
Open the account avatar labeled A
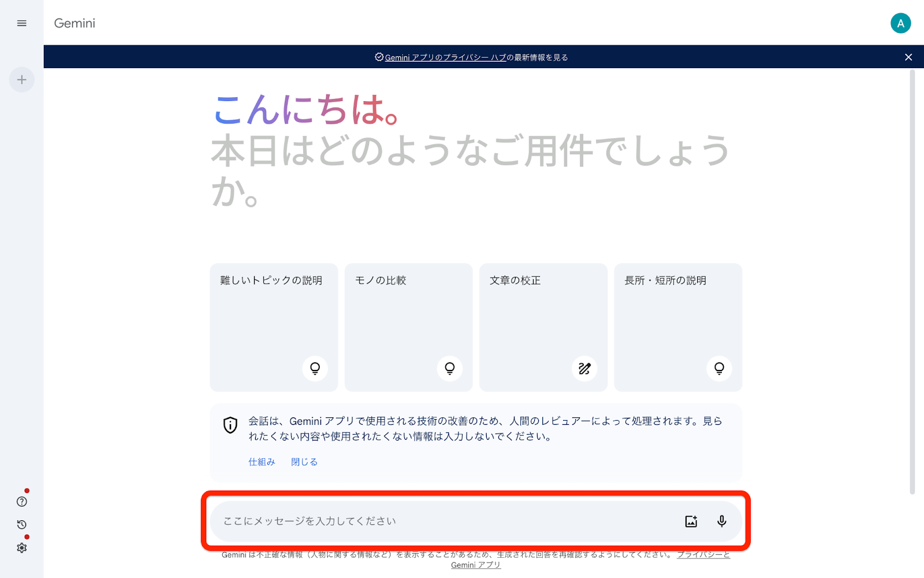(900, 23)
